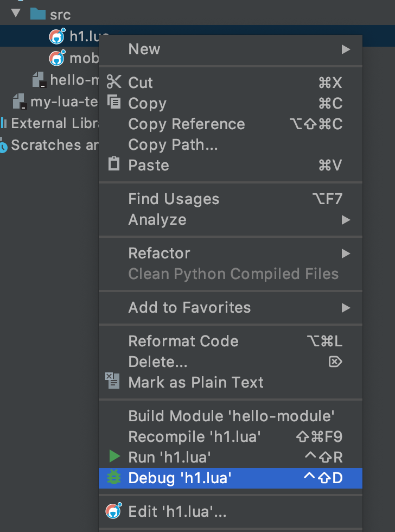Screen dimensions: 395x532
Task: Select Build Module 'hello-module'
Action: point(231,416)
